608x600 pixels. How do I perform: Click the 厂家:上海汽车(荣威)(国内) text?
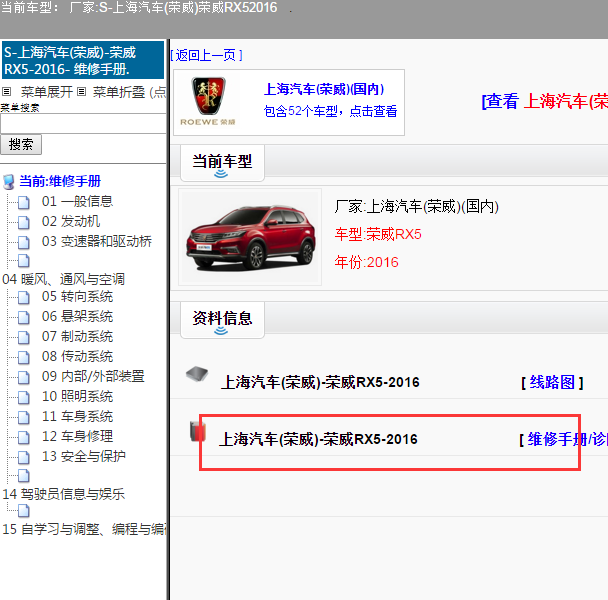tap(416, 206)
